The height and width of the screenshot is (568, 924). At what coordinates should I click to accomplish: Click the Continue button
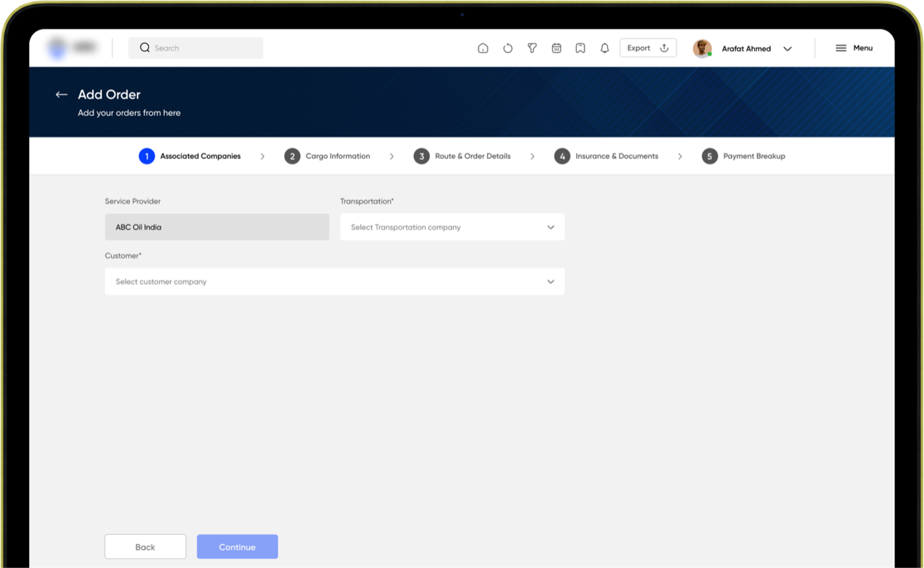[x=238, y=546]
